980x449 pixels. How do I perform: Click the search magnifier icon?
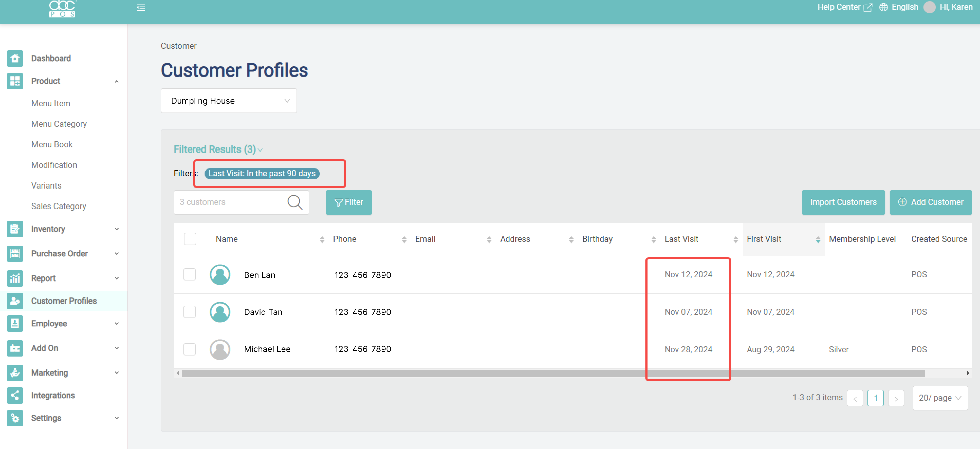coord(295,202)
